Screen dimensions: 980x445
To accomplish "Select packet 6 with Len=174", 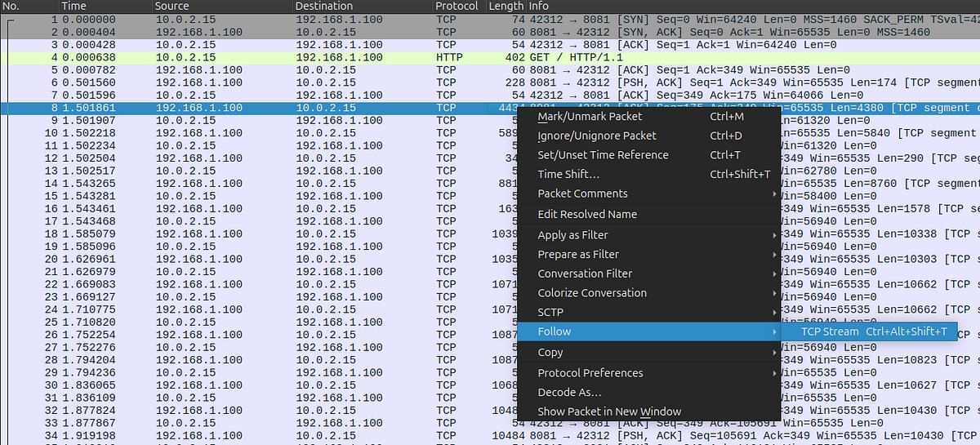I will [490, 82].
